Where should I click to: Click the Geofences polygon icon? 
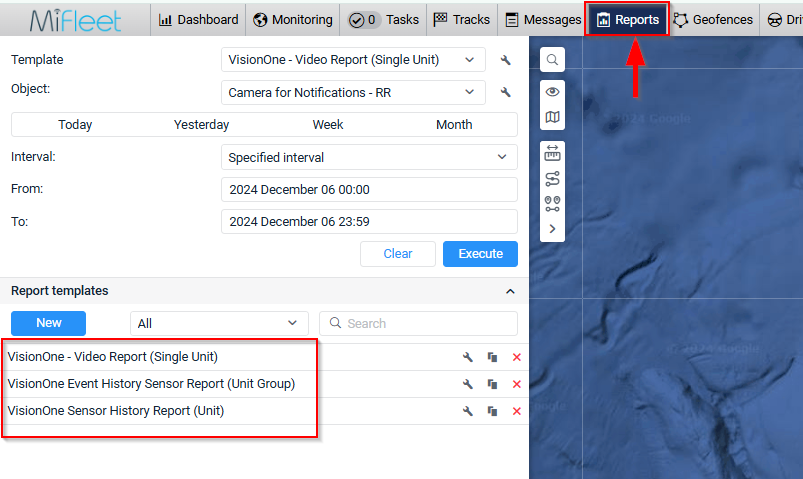pos(681,20)
